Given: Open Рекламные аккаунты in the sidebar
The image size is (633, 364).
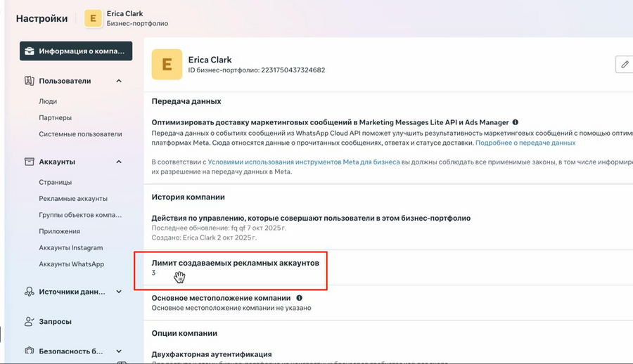Looking at the screenshot, I should (73, 199).
